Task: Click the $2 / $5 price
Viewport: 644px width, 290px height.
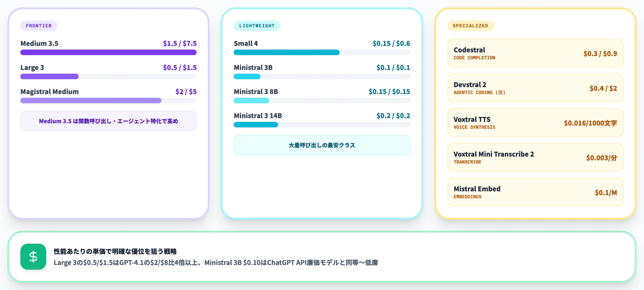Action: pos(186,92)
